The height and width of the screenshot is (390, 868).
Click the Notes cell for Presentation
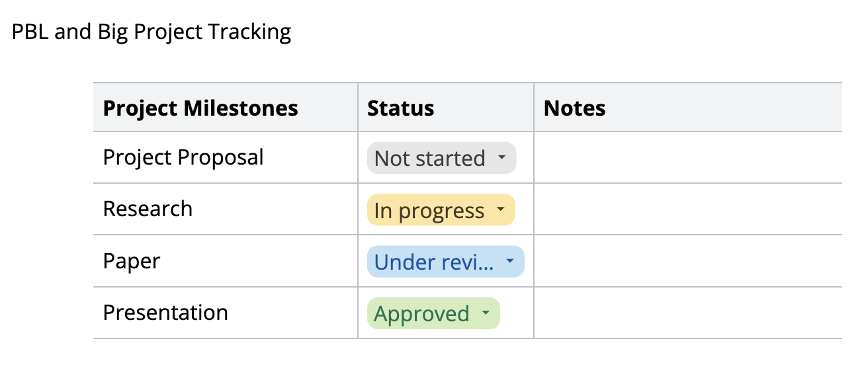coord(687,313)
